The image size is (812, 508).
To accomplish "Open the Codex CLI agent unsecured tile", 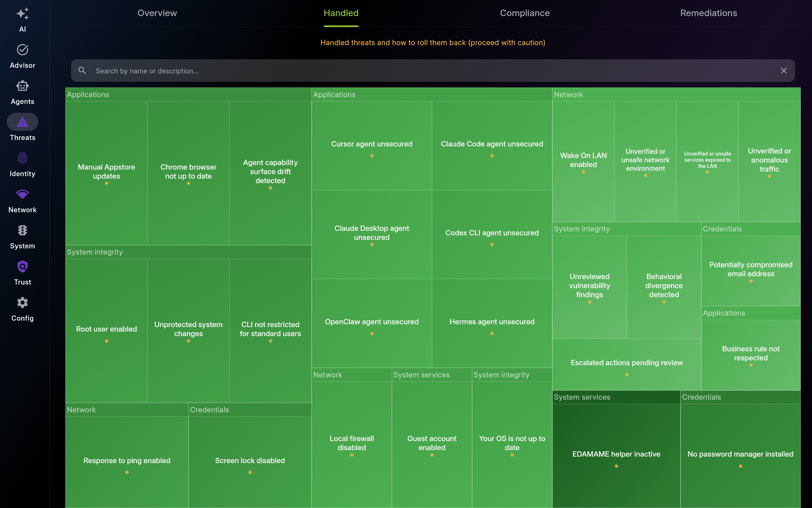I will coord(492,235).
